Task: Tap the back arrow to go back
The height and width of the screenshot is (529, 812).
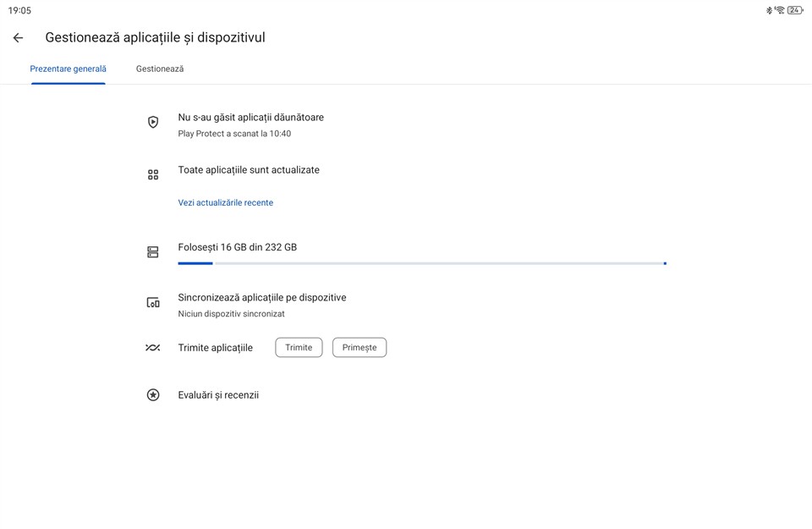Action: (18, 38)
